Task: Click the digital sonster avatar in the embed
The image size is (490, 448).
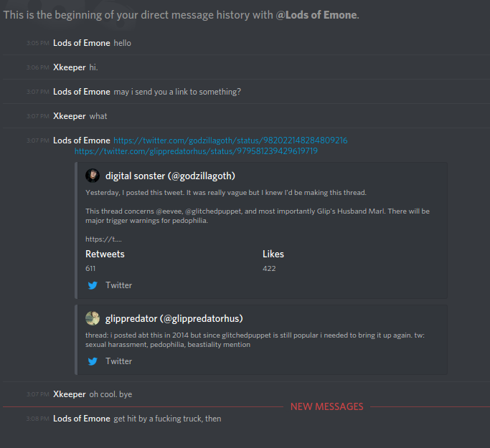Action: [93, 176]
